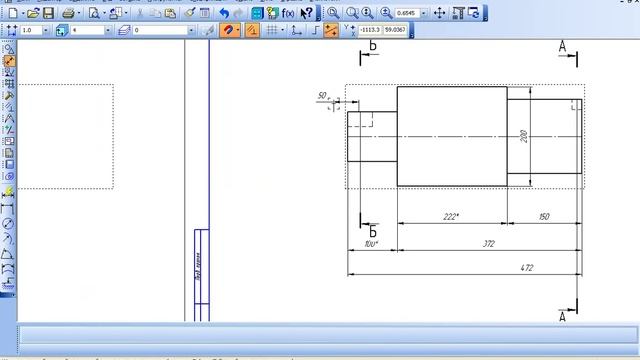This screenshot has height=360, width=640.
Task: Open the snaps magnet icon
Action: pos(228,30)
